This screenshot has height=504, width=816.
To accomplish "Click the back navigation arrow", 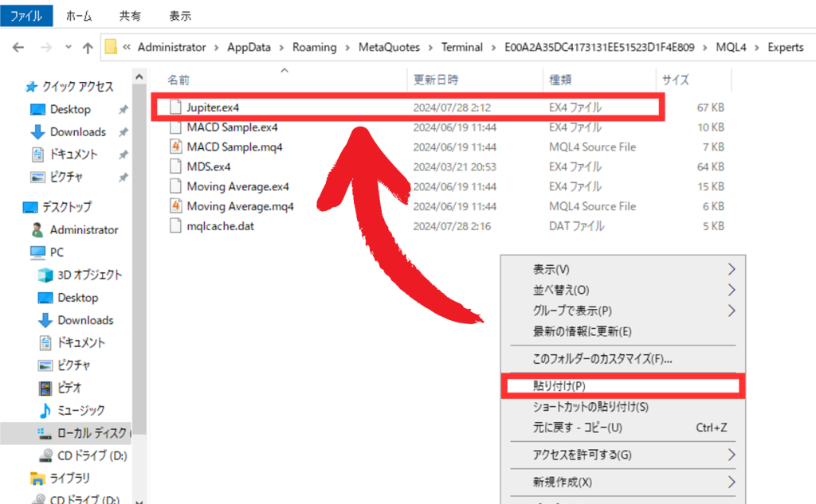I will click(x=18, y=48).
